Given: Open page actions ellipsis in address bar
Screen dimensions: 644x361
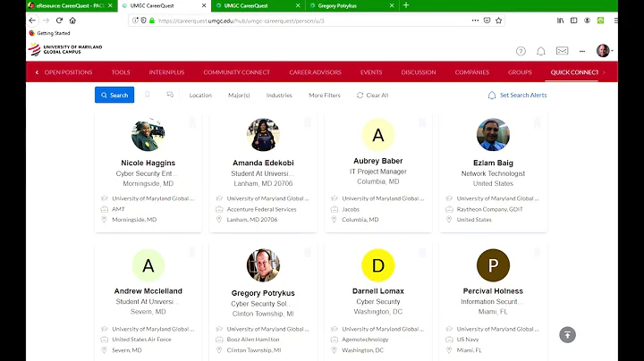Looking at the screenshot, I should point(475,21).
